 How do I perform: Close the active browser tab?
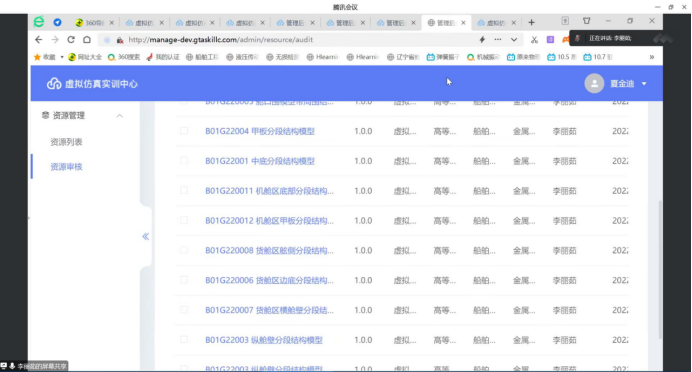463,23
